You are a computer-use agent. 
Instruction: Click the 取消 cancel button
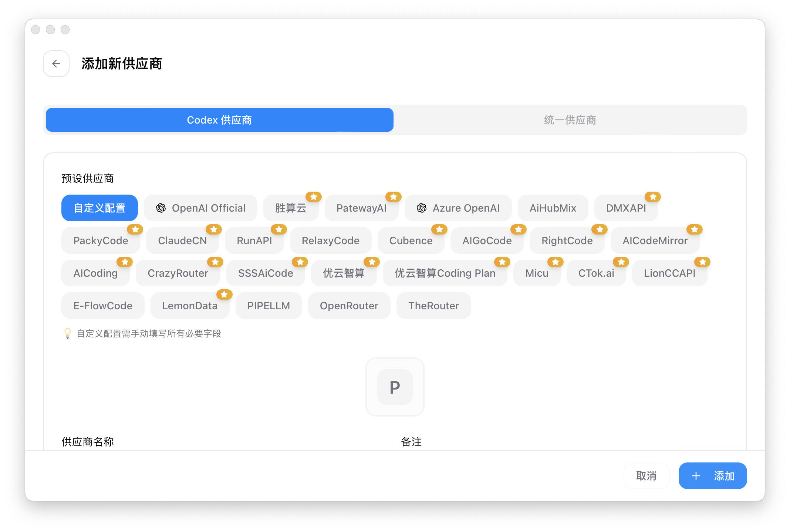pyautogui.click(x=646, y=476)
